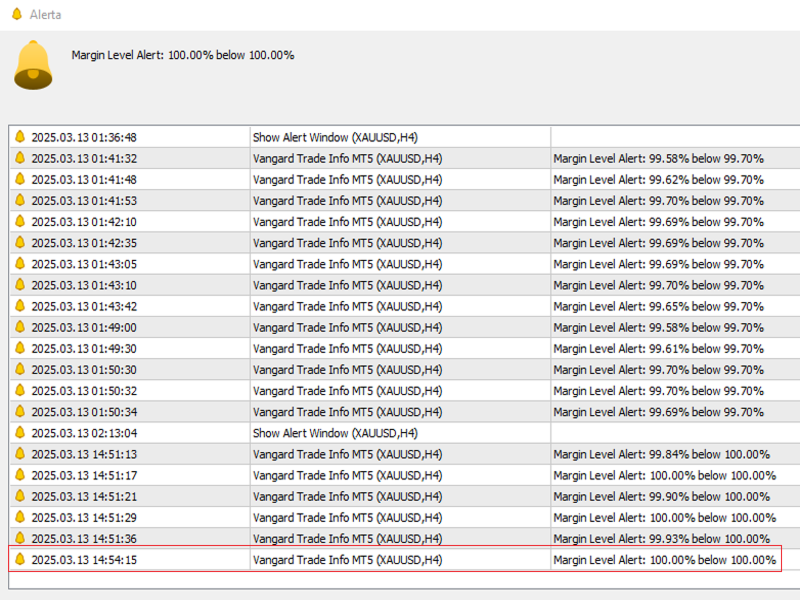Select timestamp 2025.03.13 14:51:21

84,496
